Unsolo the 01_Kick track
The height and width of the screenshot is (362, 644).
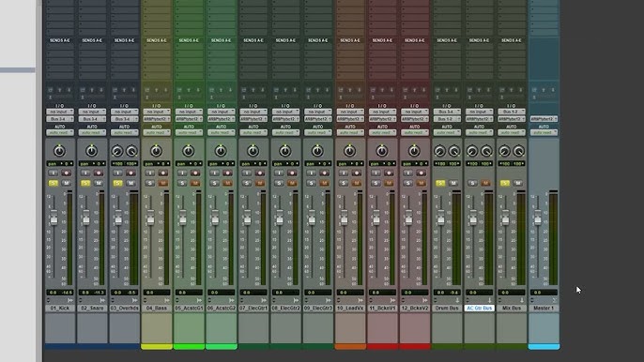tap(53, 183)
